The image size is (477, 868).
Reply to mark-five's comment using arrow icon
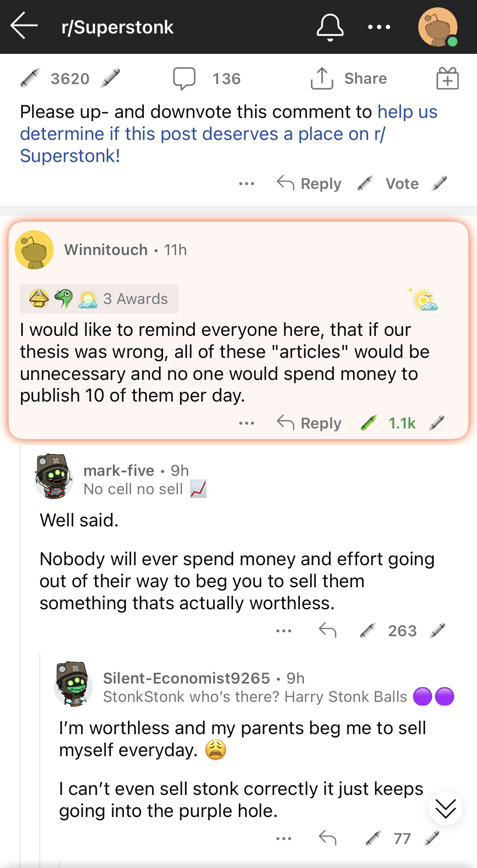327,630
